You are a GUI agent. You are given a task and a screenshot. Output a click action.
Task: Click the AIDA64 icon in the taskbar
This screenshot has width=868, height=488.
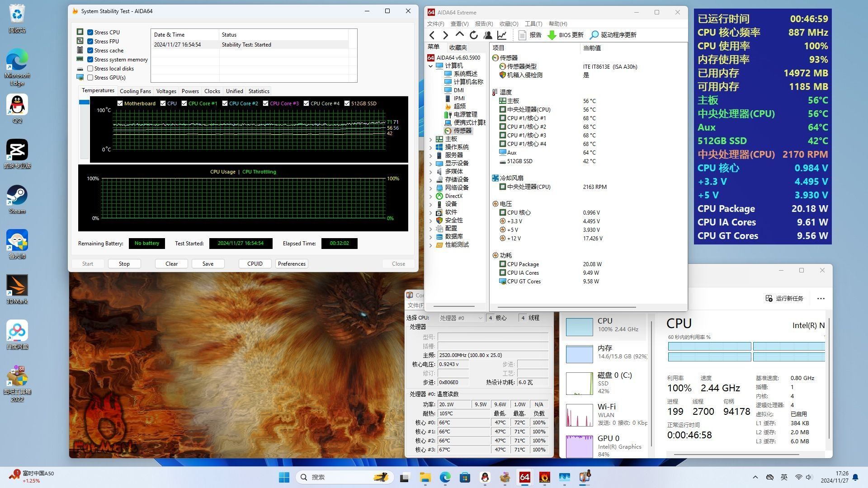click(x=524, y=477)
